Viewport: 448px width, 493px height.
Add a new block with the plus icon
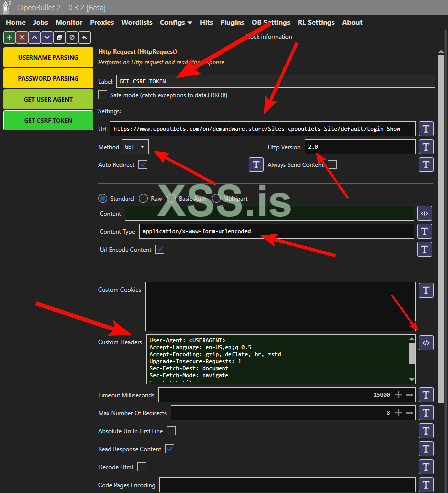(x=10, y=38)
